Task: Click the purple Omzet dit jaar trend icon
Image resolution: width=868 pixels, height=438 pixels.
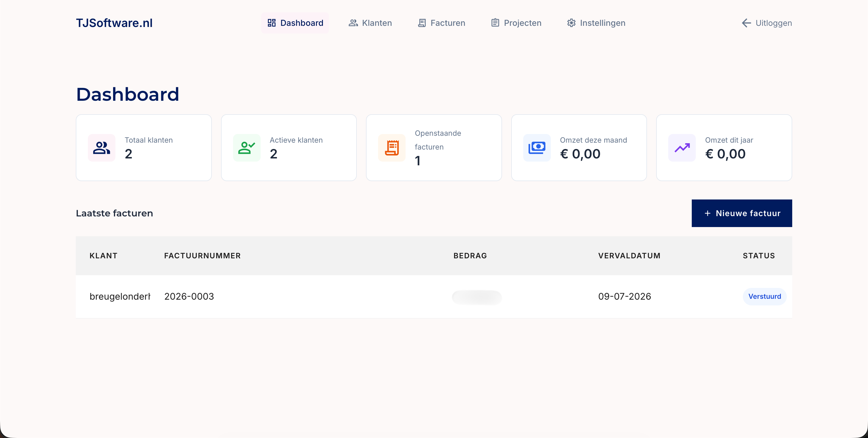Action: (682, 148)
